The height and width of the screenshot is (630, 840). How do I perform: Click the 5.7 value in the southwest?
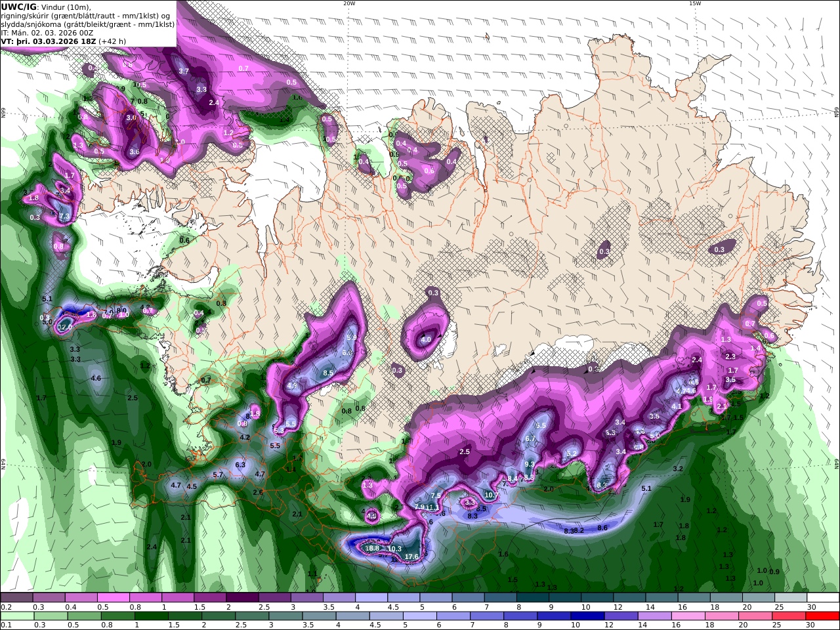click(x=219, y=475)
